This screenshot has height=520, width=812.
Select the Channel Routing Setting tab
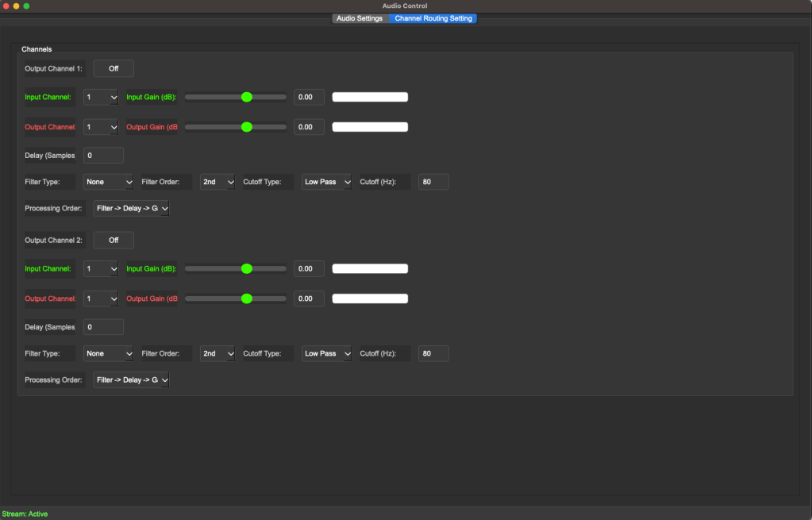433,18
